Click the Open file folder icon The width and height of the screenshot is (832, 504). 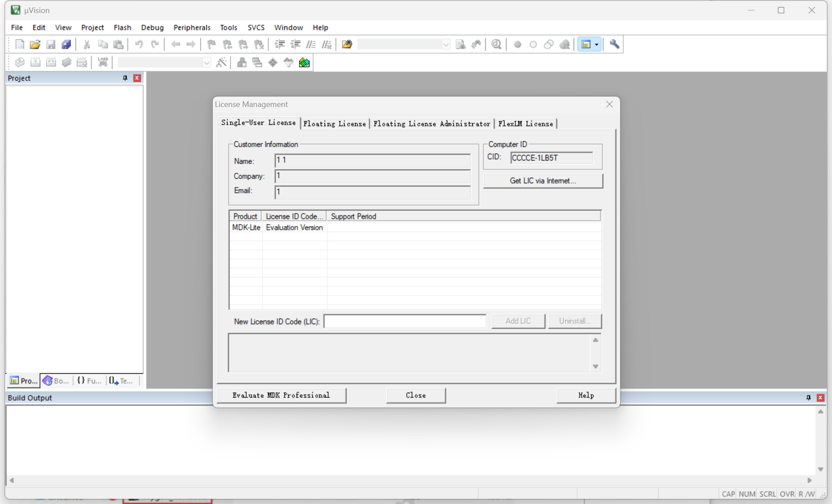(x=35, y=44)
